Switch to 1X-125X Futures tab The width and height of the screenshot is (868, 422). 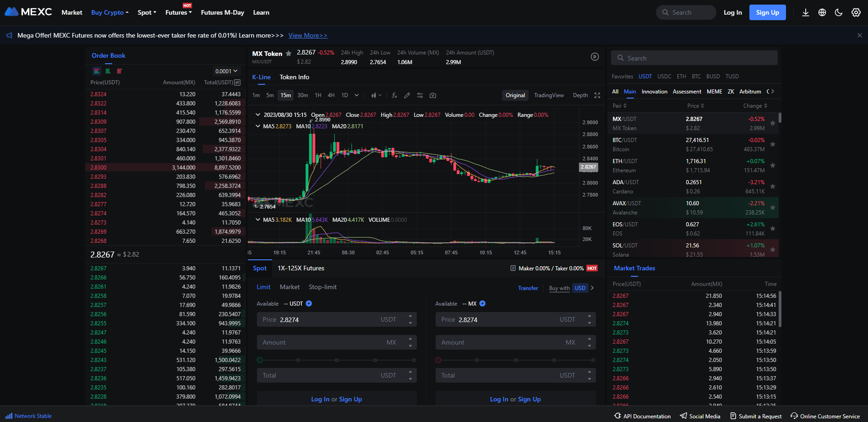point(301,268)
